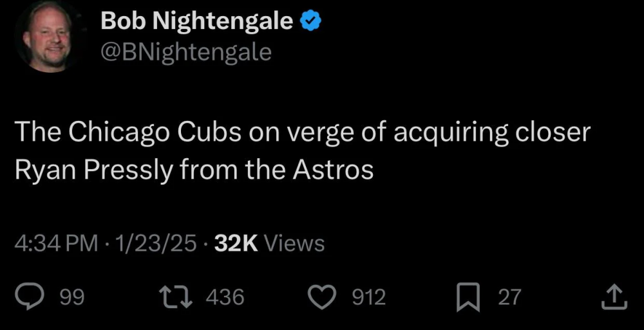The height and width of the screenshot is (330, 644).
Task: Select the 1/23/25 date text
Action: [151, 244]
